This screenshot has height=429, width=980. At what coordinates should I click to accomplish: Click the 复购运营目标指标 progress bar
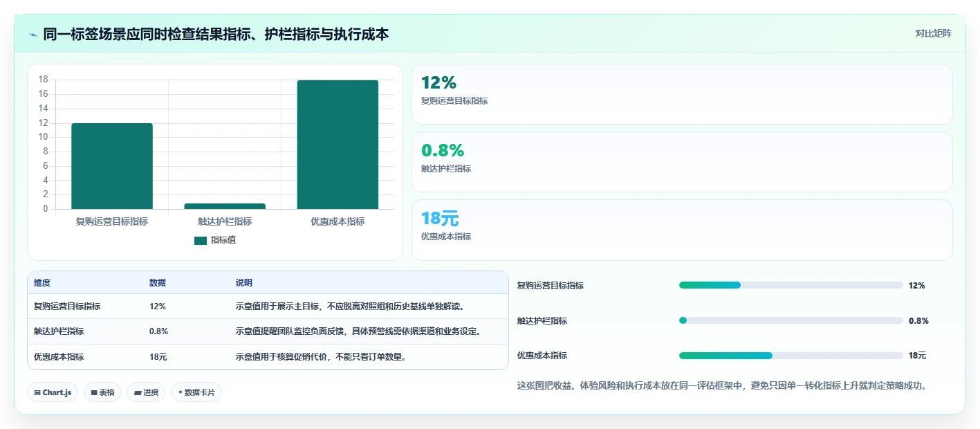point(791,285)
